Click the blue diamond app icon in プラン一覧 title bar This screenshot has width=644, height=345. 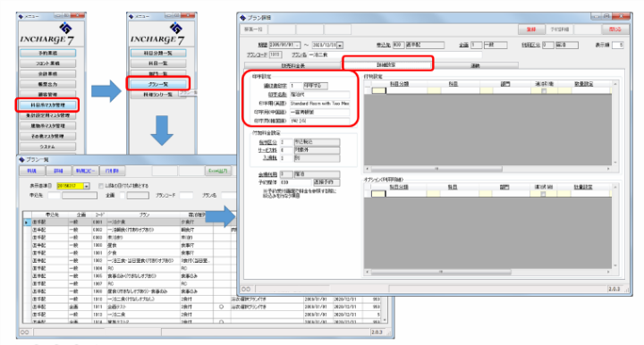coord(22,159)
